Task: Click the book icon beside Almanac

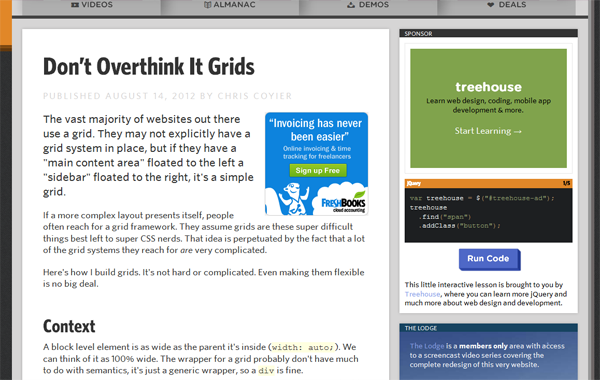Action: (207, 5)
